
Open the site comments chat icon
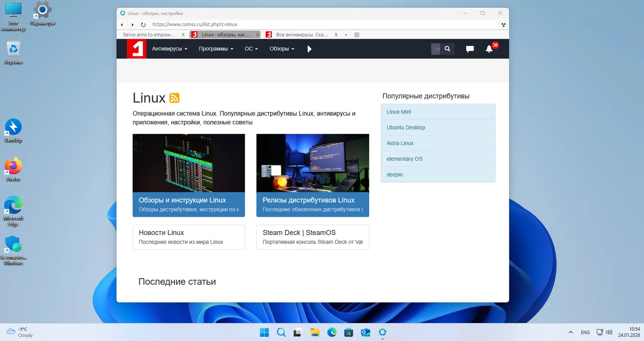click(x=470, y=49)
